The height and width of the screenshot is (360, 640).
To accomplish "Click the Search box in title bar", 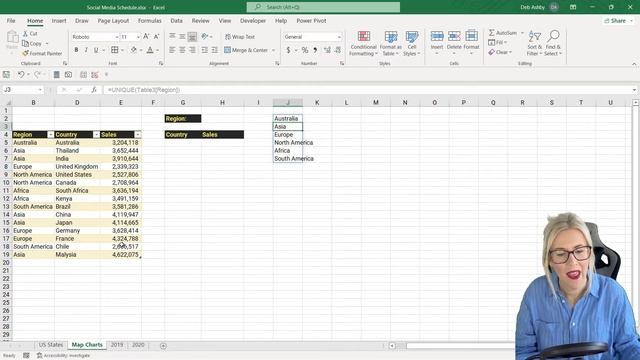I will pos(323,7).
